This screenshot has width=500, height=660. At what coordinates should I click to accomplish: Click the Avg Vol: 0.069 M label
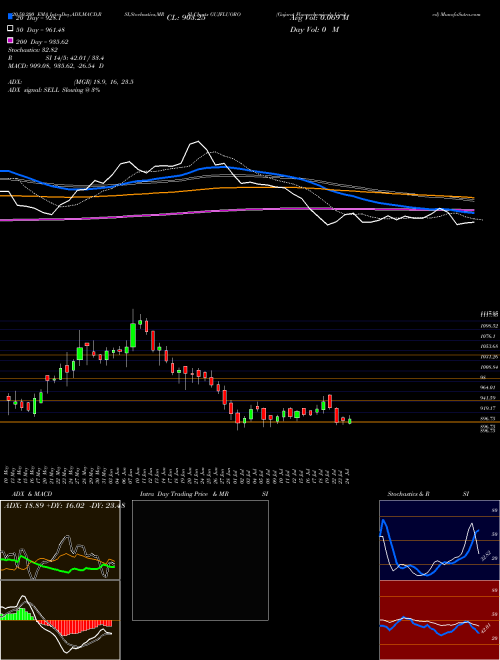tap(319, 18)
